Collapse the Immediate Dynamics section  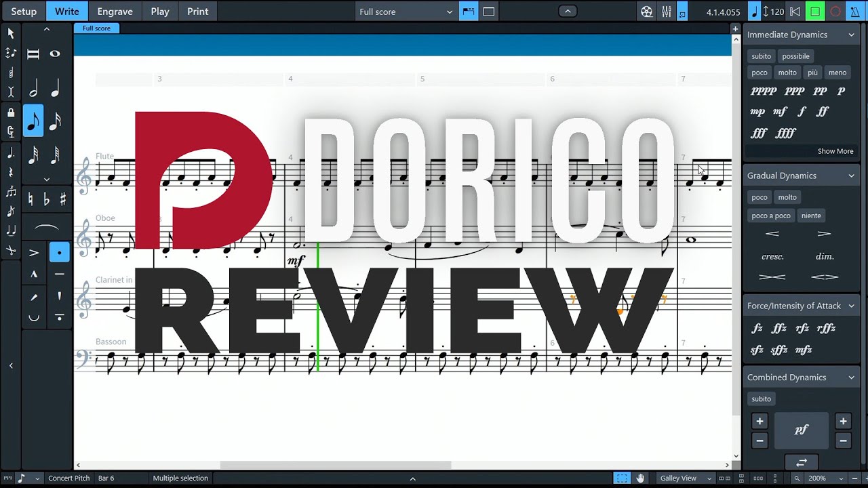pos(851,35)
